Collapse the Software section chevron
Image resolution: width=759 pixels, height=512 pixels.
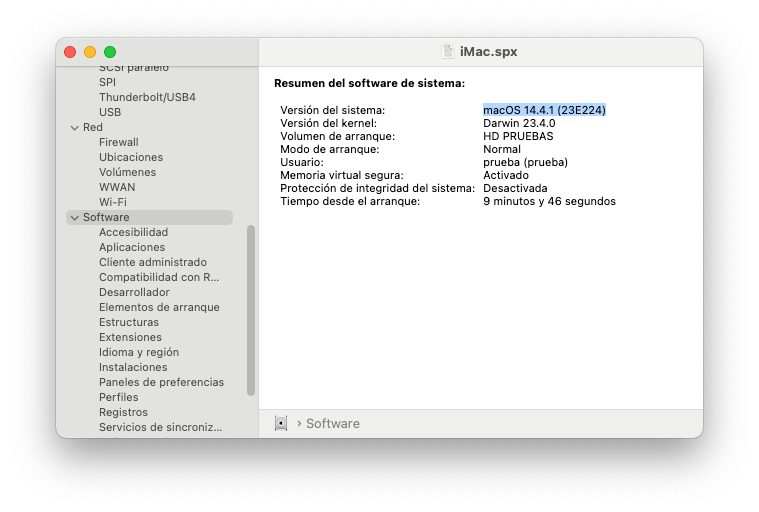coord(75,218)
